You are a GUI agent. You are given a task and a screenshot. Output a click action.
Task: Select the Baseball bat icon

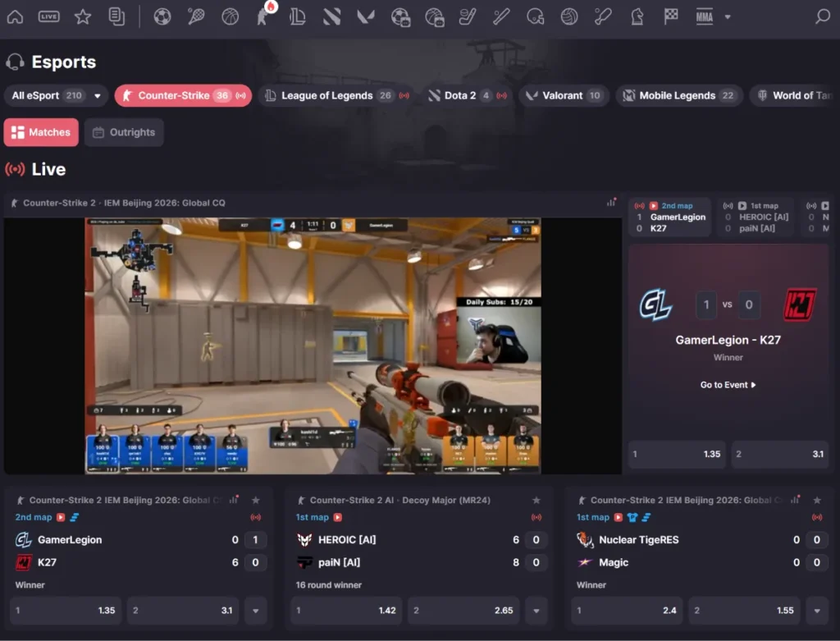click(x=501, y=16)
